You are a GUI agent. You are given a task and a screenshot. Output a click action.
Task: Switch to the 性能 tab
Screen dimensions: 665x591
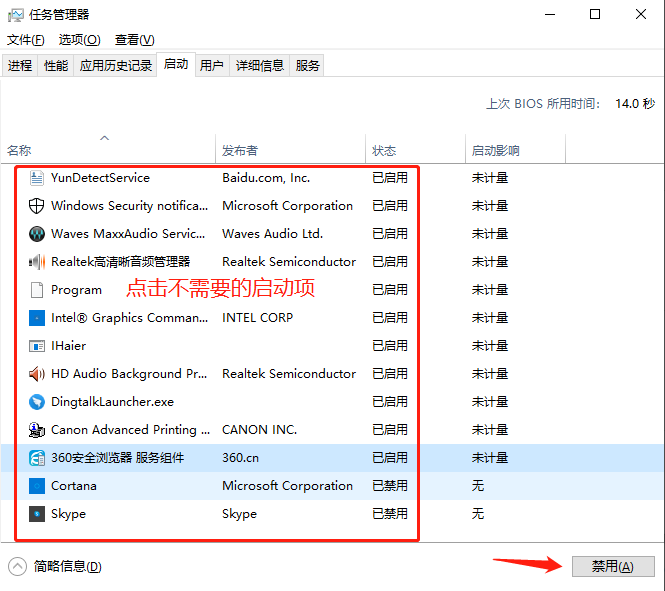[x=56, y=65]
